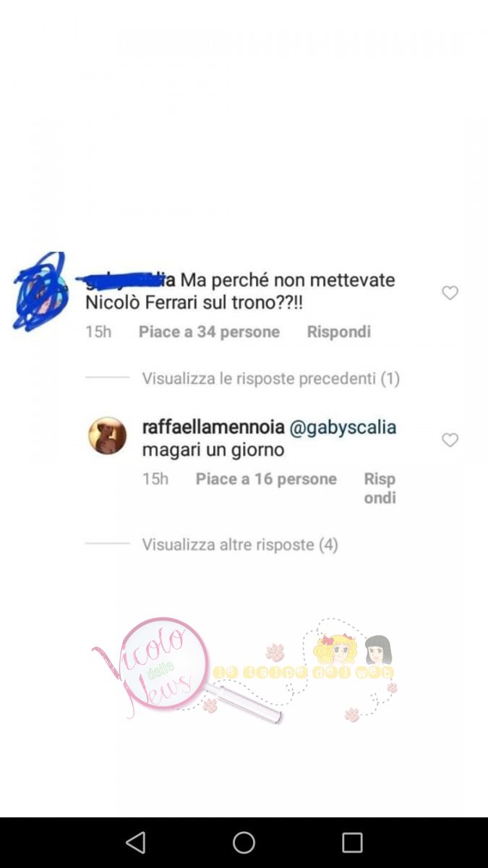Reply to the Nicolò Ferrari comment via Rispondi
Screen dimensions: 488x868
[x=338, y=332]
